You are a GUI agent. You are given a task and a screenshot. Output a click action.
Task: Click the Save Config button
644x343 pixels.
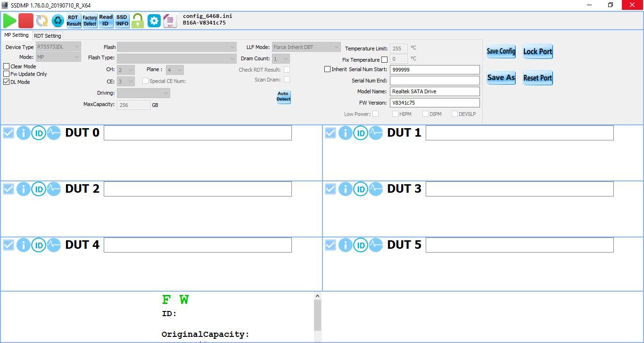pos(501,51)
